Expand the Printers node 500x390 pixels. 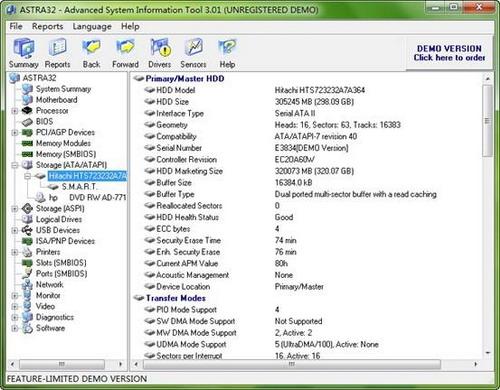15,252
